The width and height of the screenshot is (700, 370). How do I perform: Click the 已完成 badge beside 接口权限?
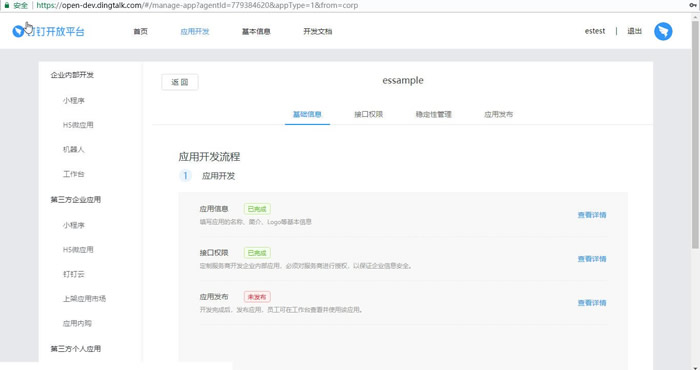tap(257, 253)
